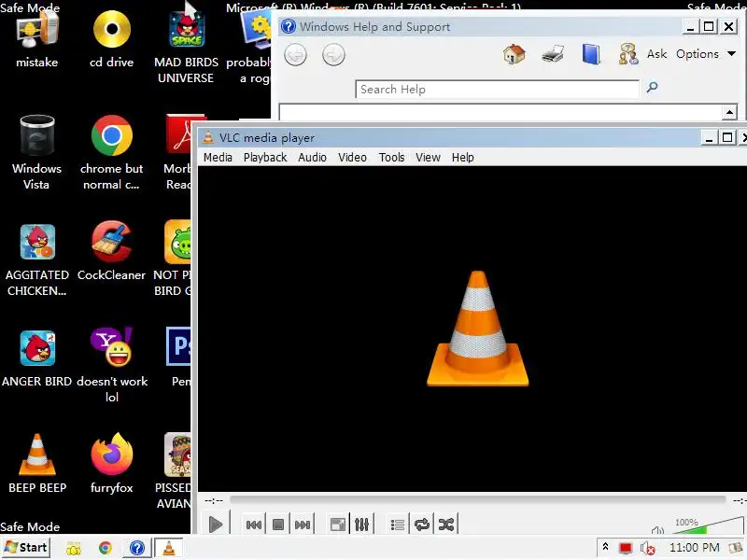
Task: Click the VLC seek progress bar
Action: pyautogui.click(x=477, y=499)
